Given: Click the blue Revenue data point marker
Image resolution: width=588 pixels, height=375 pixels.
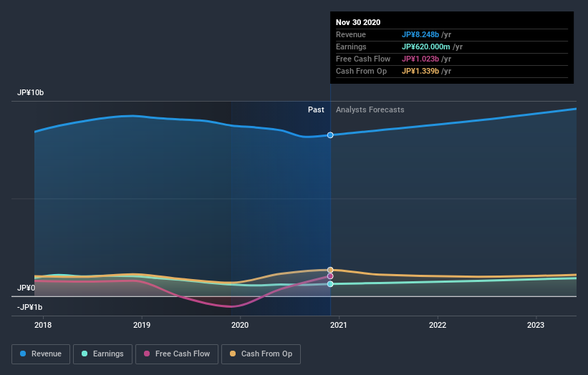Looking at the screenshot, I should pos(330,135).
